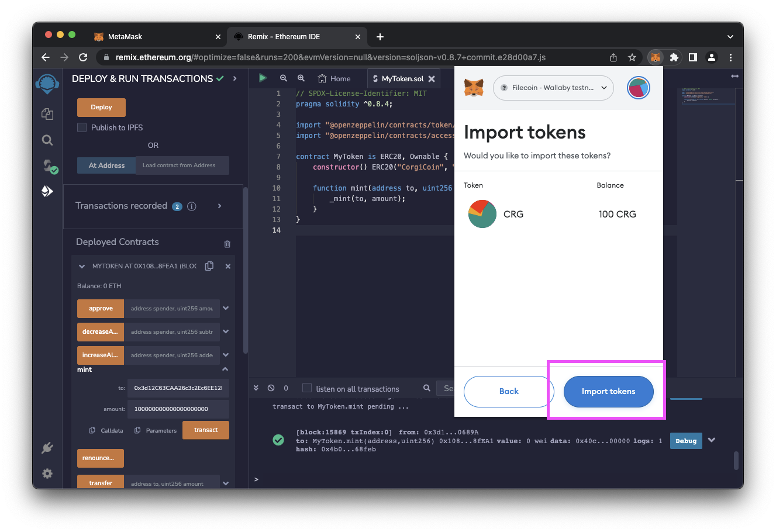776x532 pixels.
Task: Toggle listen on all transactions checkbox
Action: point(307,388)
